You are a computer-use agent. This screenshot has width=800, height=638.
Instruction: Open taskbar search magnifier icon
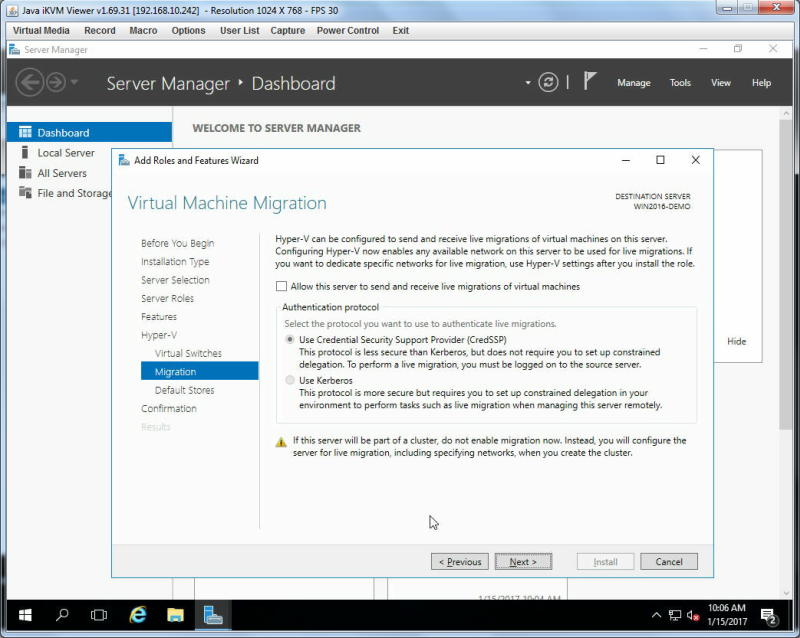tap(62, 615)
